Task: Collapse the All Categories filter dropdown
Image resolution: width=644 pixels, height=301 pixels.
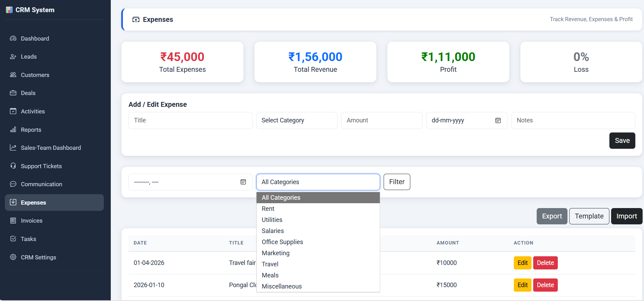Action: (318, 182)
